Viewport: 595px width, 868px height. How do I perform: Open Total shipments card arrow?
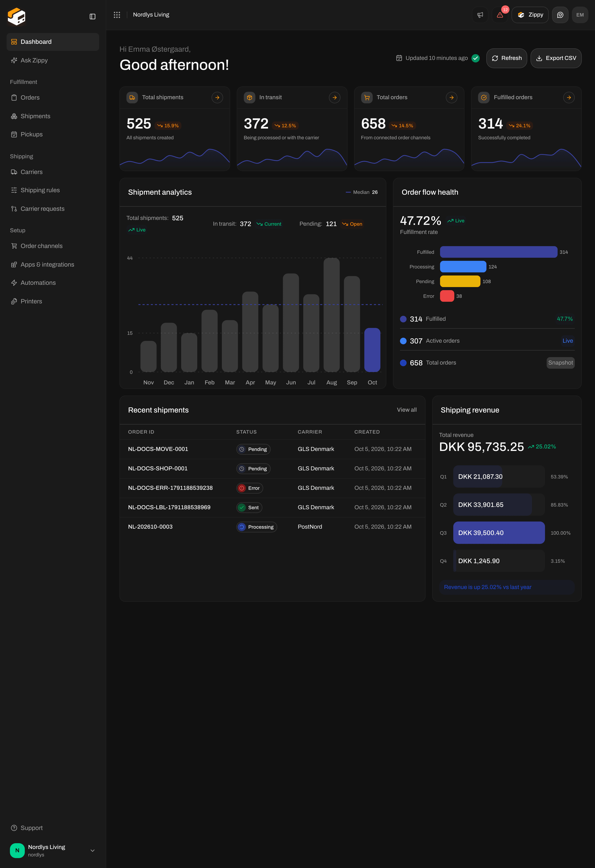(x=217, y=98)
